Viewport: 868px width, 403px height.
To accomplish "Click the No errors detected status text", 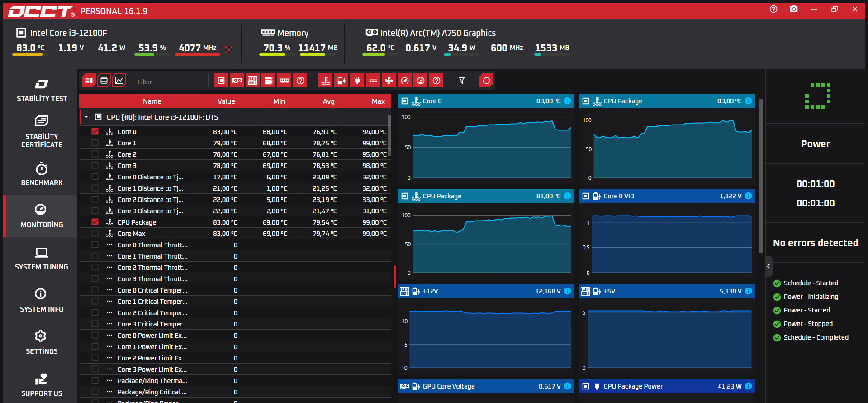I will click(816, 243).
